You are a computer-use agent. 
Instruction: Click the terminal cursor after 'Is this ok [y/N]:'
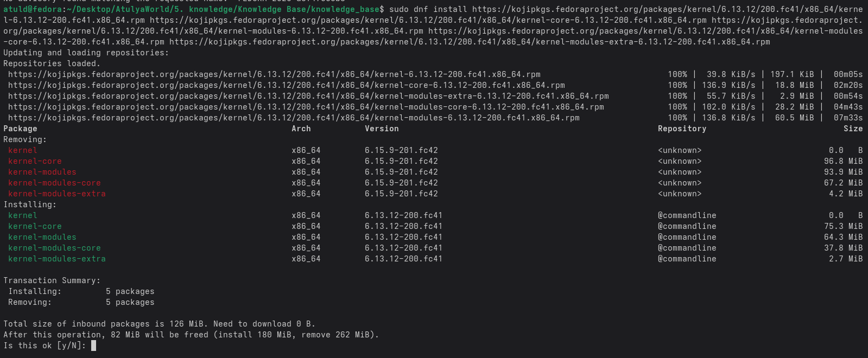[x=94, y=346]
